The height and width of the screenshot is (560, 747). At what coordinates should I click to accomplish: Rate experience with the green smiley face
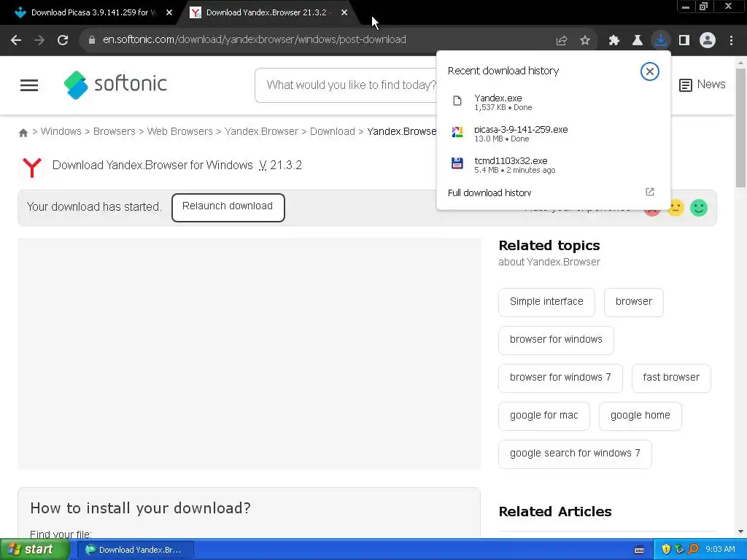pos(698,208)
